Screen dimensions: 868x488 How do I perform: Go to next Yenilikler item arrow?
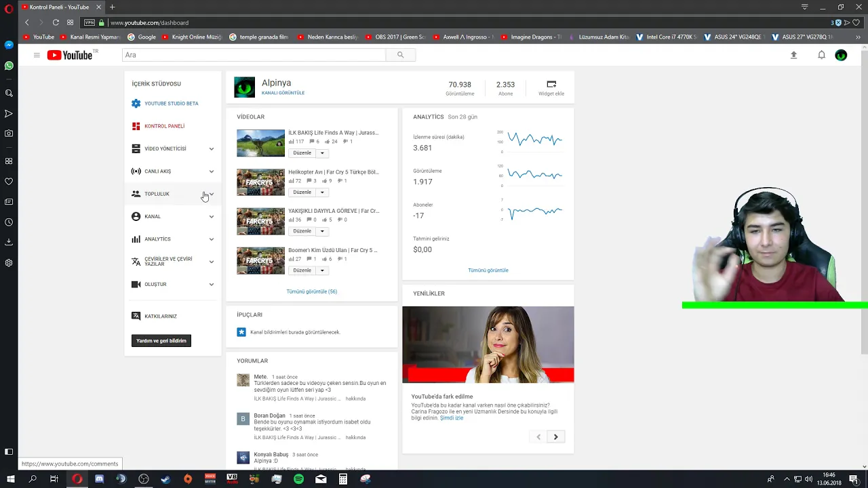(556, 437)
